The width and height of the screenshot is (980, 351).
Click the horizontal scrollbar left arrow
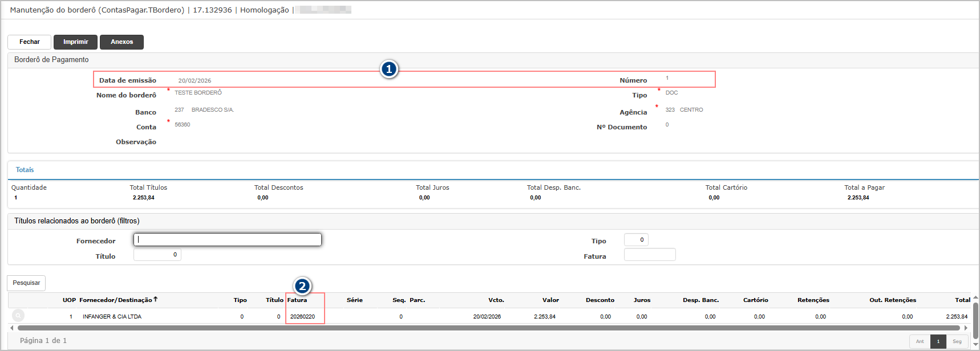[x=12, y=328]
